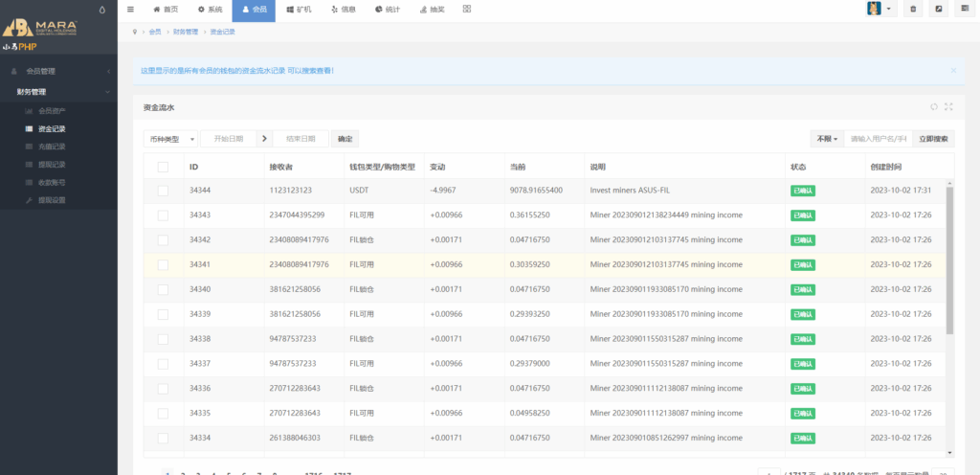Click the 开始日期 input field

coord(229,139)
